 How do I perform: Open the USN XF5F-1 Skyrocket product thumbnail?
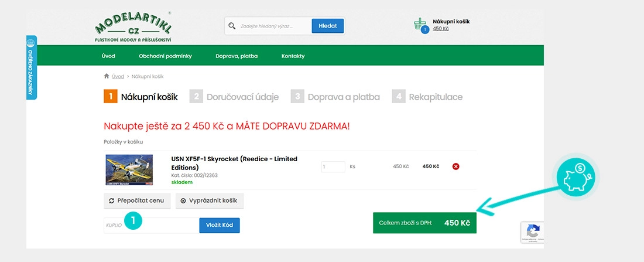129,170
